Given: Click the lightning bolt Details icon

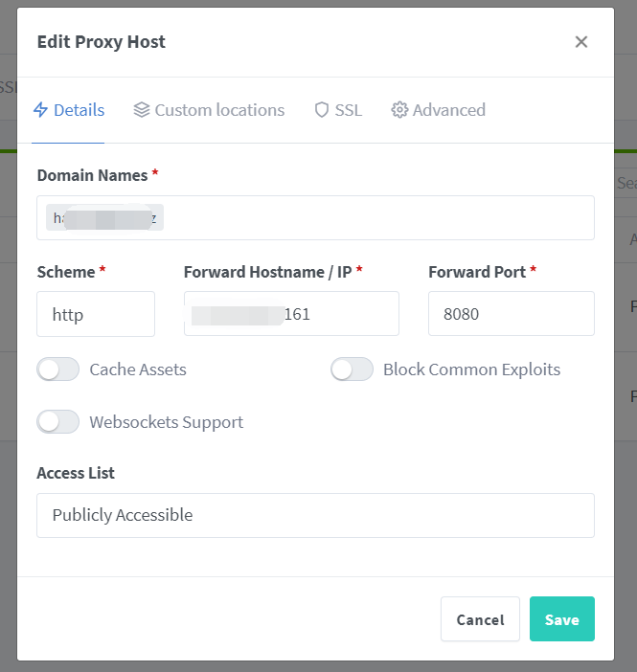Looking at the screenshot, I should (x=40, y=110).
